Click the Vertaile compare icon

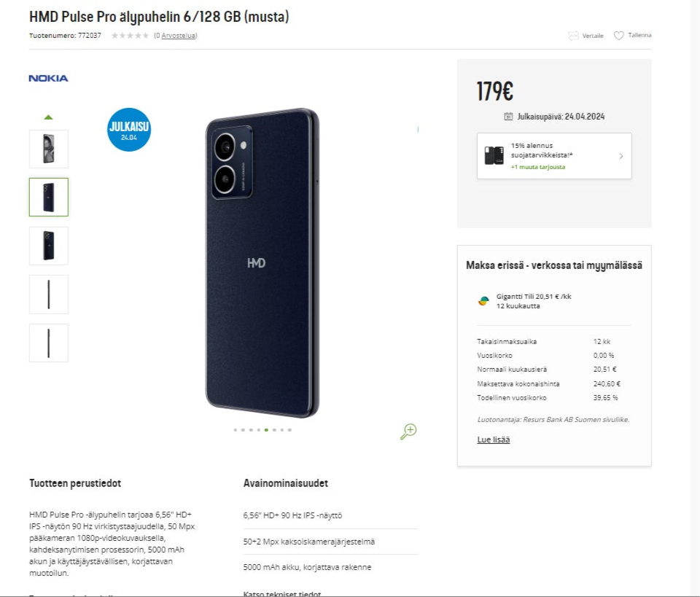coord(573,36)
